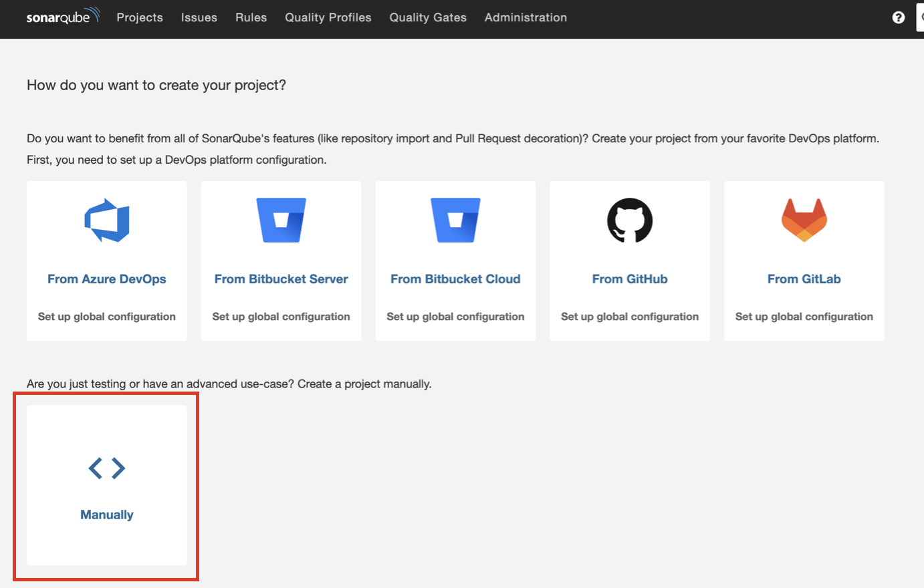
Task: Open the Projects menu
Action: (139, 17)
